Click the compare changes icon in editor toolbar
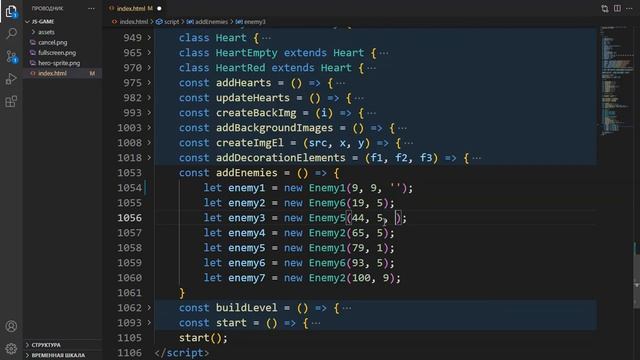The height and width of the screenshot is (360, 640). click(x=605, y=8)
